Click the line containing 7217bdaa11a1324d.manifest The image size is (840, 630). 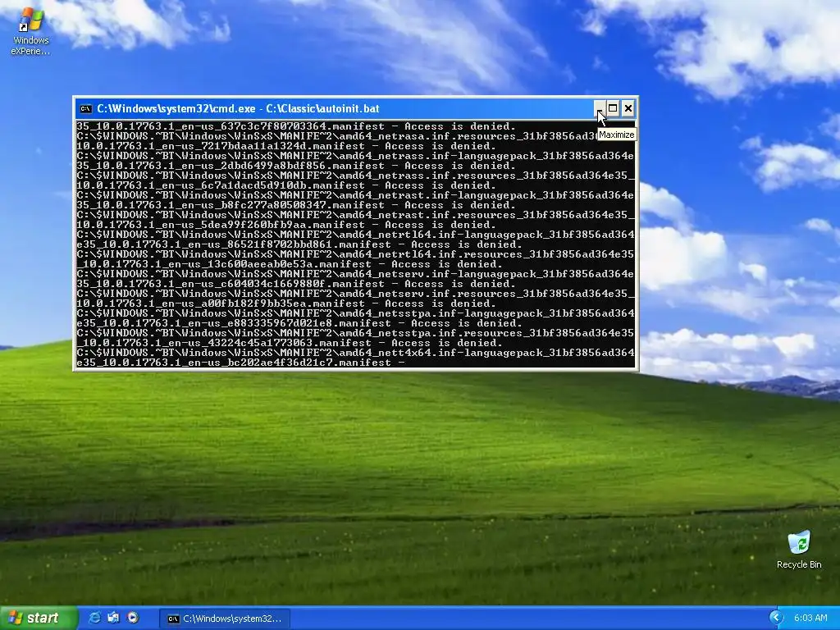point(286,146)
